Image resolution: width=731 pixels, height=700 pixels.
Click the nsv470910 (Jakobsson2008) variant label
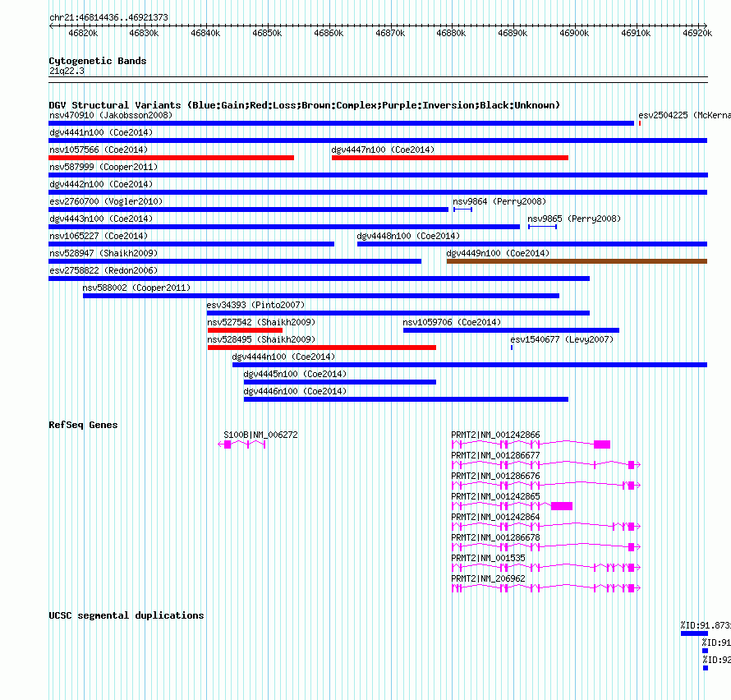pyautogui.click(x=111, y=115)
